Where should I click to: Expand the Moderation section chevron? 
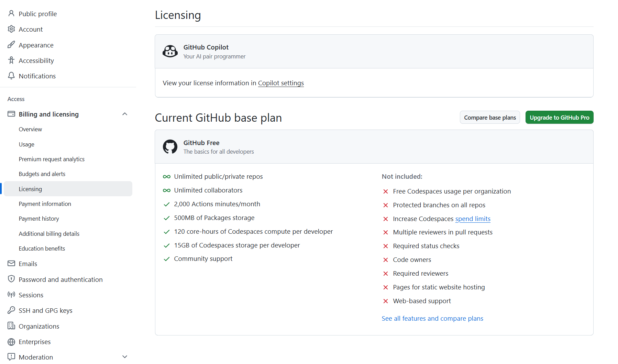tap(125, 357)
